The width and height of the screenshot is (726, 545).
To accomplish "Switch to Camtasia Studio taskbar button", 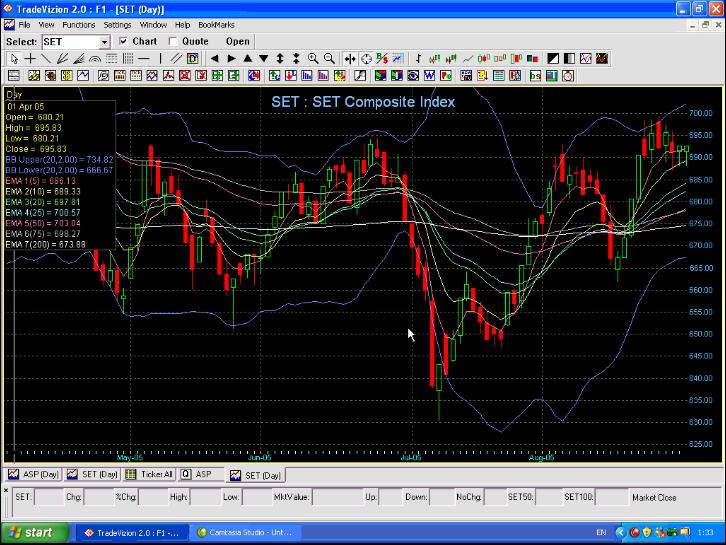I will (245, 532).
